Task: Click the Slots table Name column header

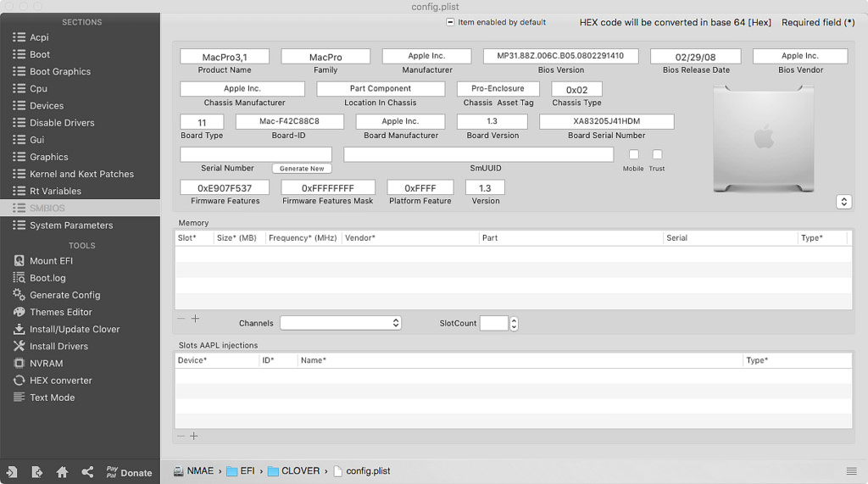Action: [520, 360]
